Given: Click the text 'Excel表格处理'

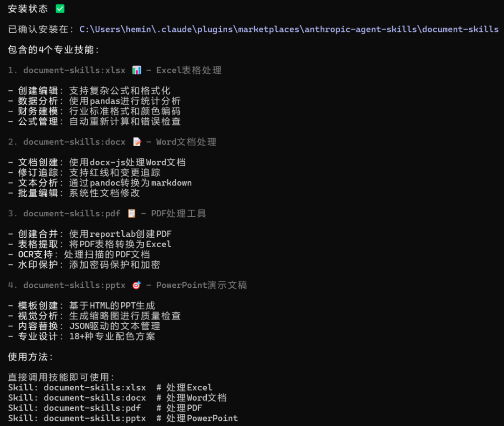Looking at the screenshot, I should (x=189, y=70).
